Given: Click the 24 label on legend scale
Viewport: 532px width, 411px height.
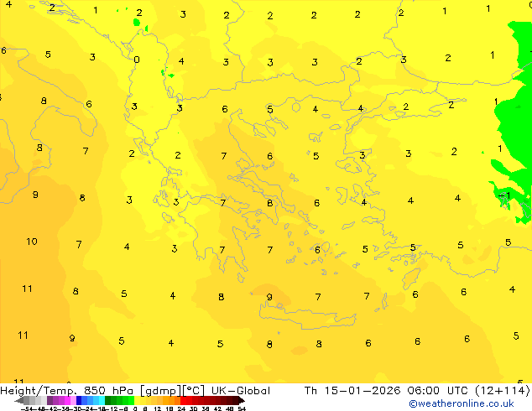Looking at the screenshot, I should [x=181, y=409].
